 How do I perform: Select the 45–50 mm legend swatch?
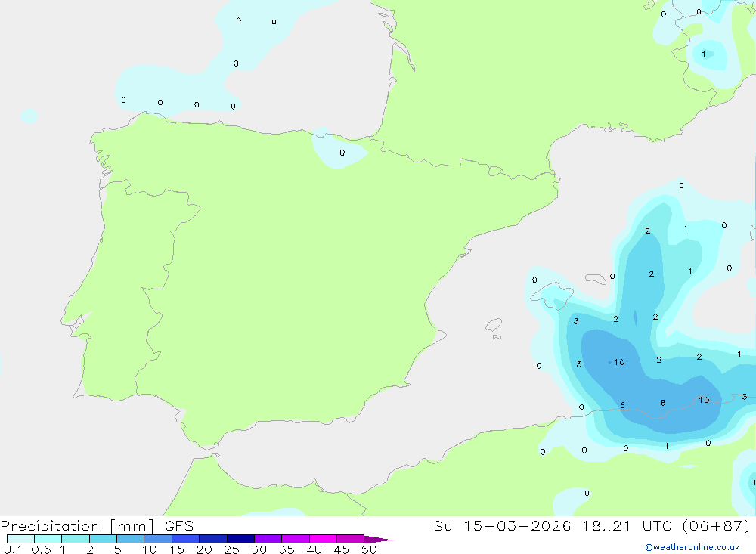[x=350, y=539]
